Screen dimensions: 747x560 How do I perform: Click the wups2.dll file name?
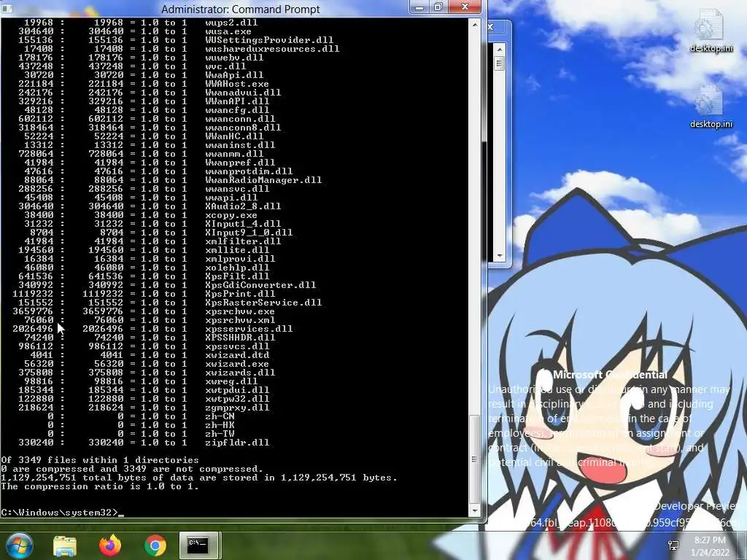click(231, 23)
